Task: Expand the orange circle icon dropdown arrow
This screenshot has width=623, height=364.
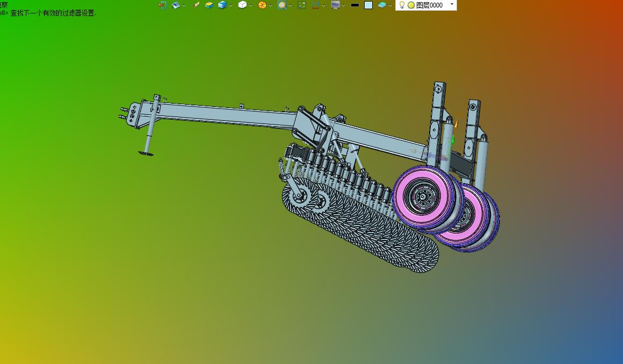Action: coord(271,5)
